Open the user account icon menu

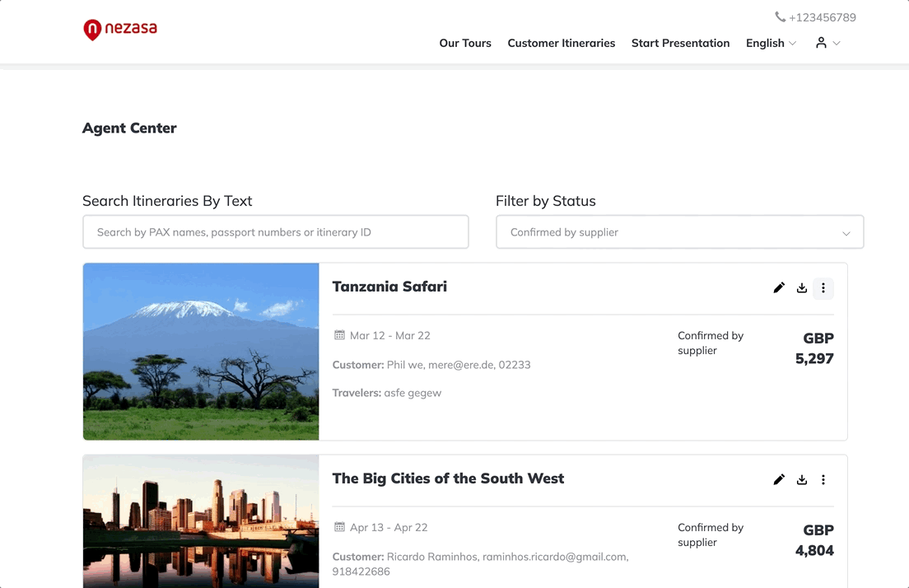821,43
